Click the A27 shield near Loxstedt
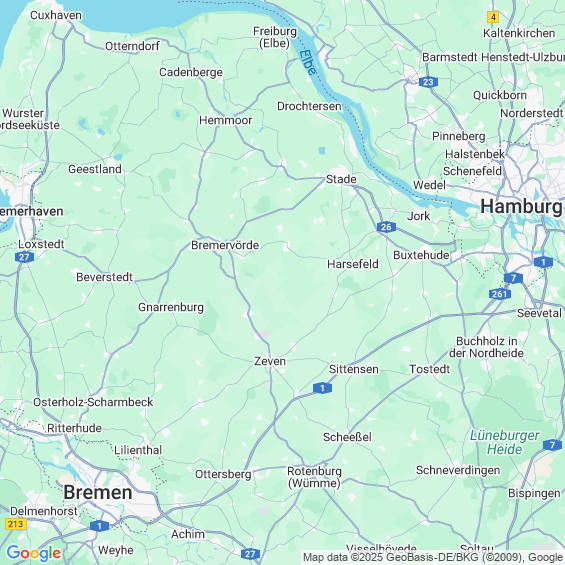This screenshot has width=565, height=565. [25, 257]
